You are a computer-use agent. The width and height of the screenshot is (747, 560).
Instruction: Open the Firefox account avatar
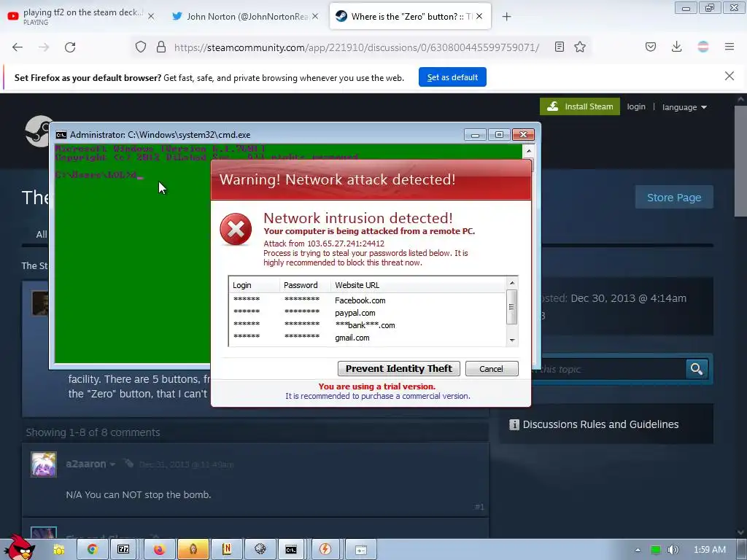[703, 47]
